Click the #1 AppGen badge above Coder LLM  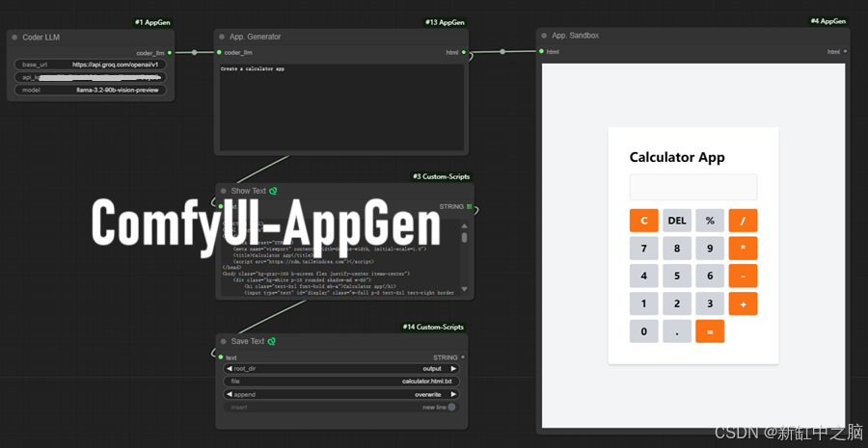point(153,23)
